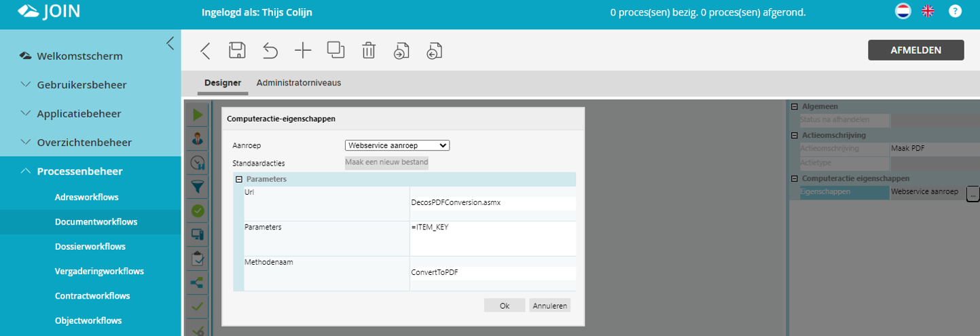Open Dossierworkflows in the sidebar

(x=90, y=246)
